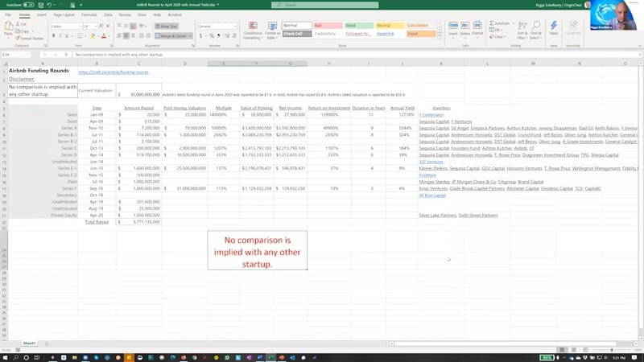Apply the Neutral cell style
Screen dimensions: 644x362
click(390, 26)
